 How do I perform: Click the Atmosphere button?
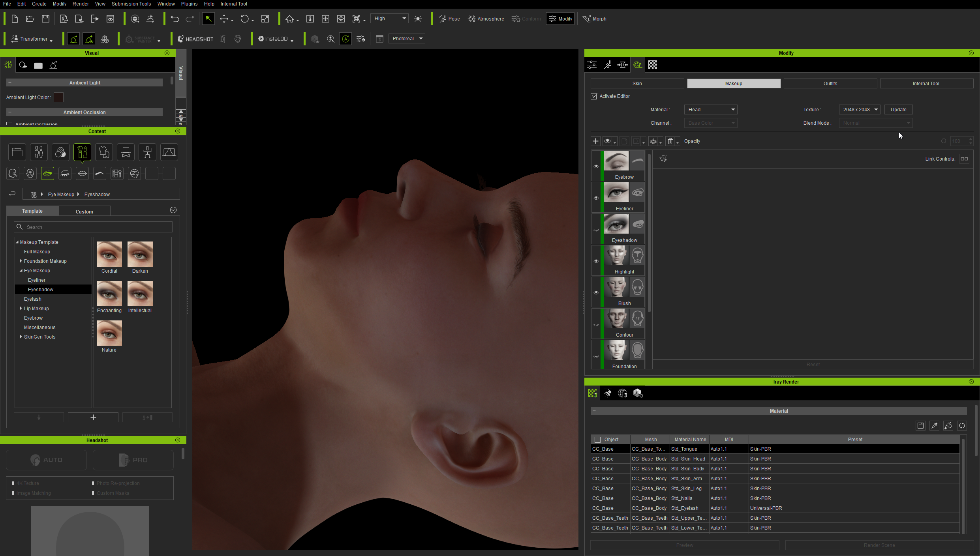[x=486, y=19]
